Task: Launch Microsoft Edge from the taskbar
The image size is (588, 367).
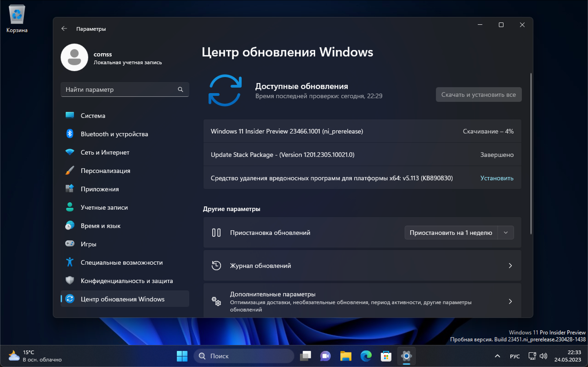Action: 366,356
